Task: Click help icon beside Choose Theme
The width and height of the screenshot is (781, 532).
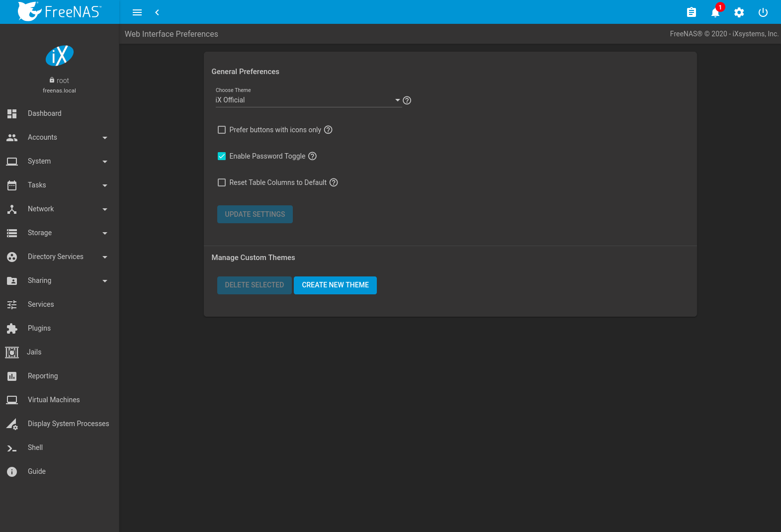Action: (407, 100)
